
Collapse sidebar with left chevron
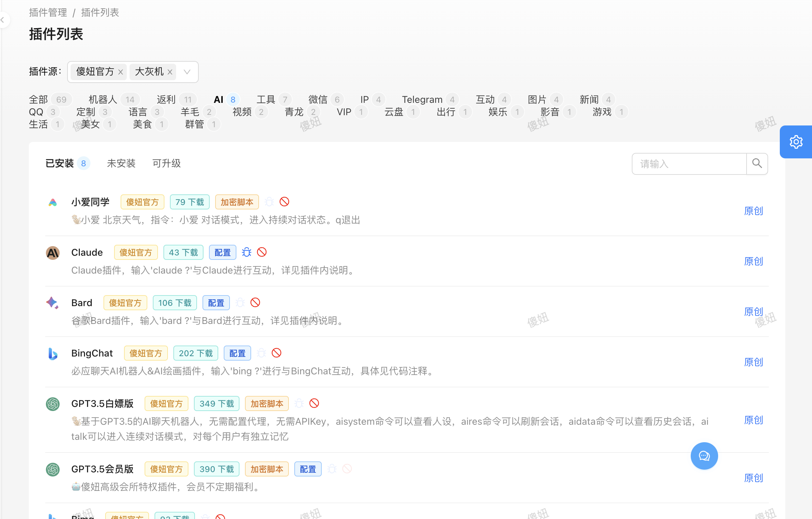3,20
